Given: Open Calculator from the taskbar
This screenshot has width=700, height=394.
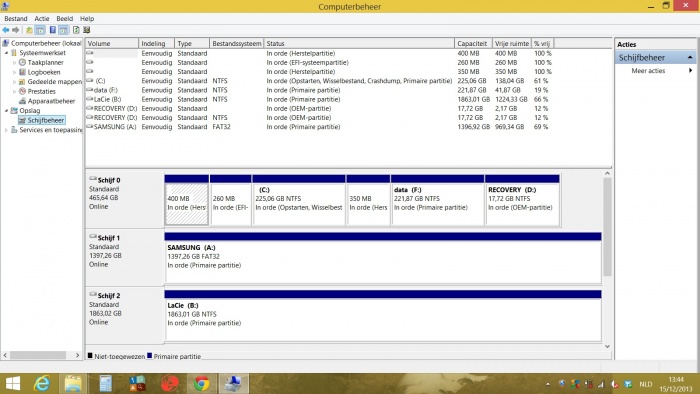Looking at the screenshot, I should click(x=105, y=383).
